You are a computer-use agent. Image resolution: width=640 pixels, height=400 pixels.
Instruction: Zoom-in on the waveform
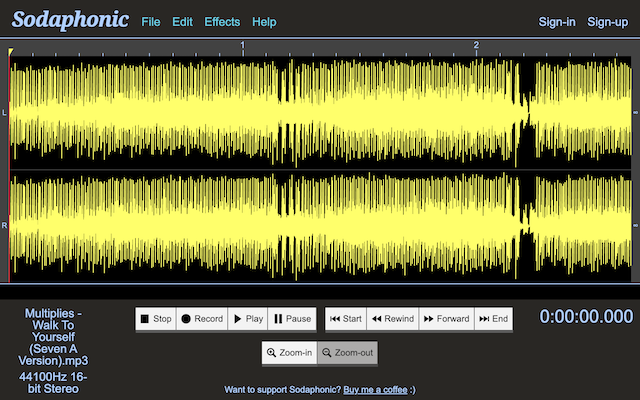[289, 353]
